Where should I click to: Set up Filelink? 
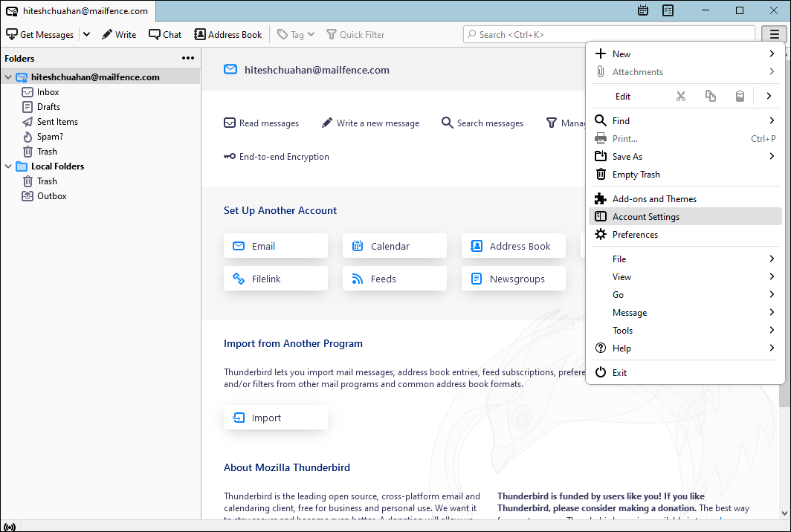coord(275,279)
